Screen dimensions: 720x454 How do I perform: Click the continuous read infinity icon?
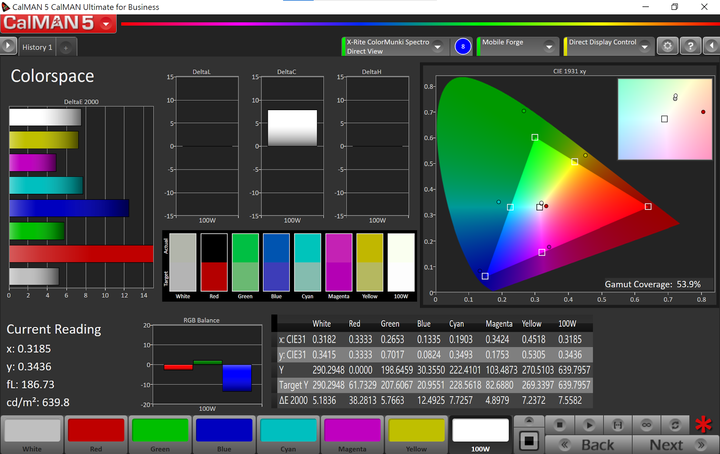[646, 425]
